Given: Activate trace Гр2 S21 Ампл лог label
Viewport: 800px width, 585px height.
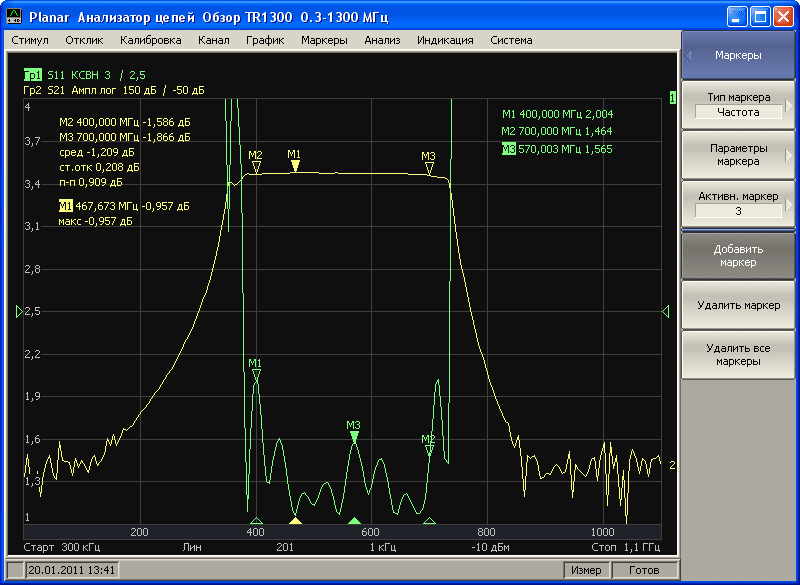Looking at the screenshot, I should point(113,90).
